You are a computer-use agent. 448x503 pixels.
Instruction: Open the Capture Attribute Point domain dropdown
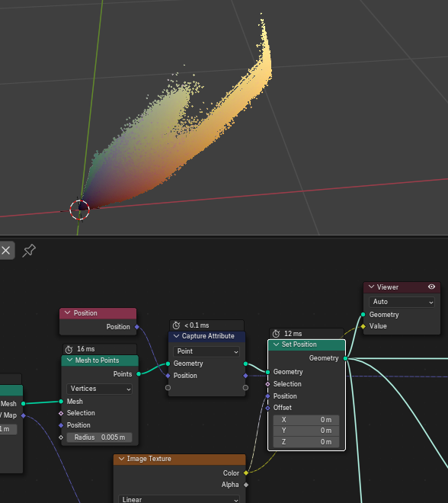206,351
